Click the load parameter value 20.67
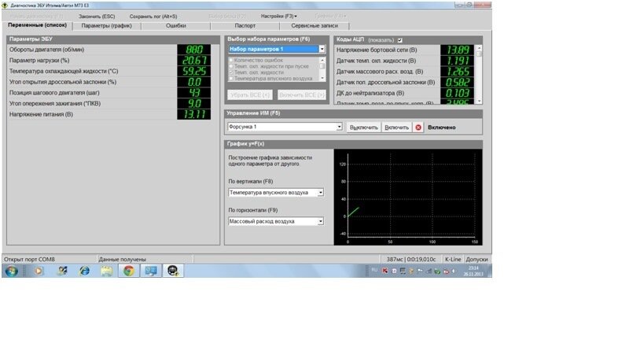 tap(194, 61)
